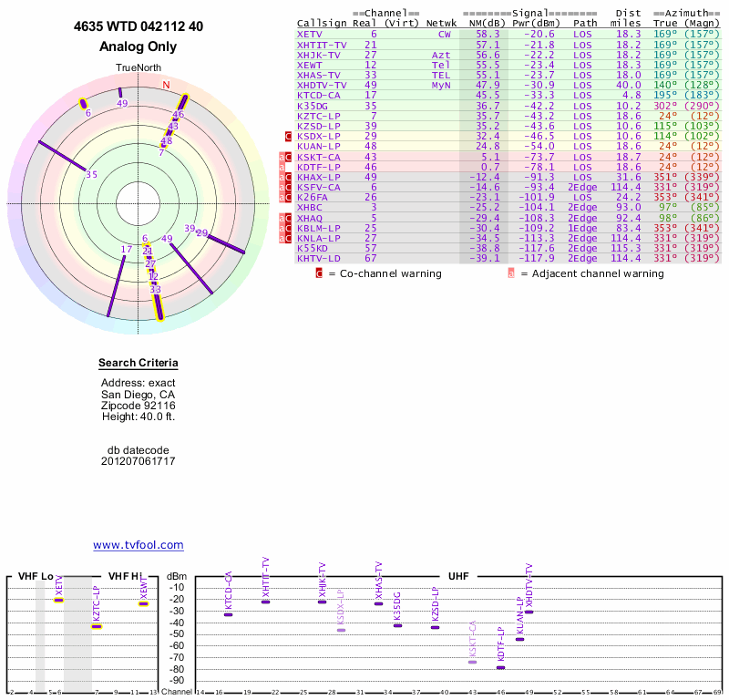Click the 4635 WTD 042112 40 title
Viewport: 729px width, 700px height.
point(139,26)
